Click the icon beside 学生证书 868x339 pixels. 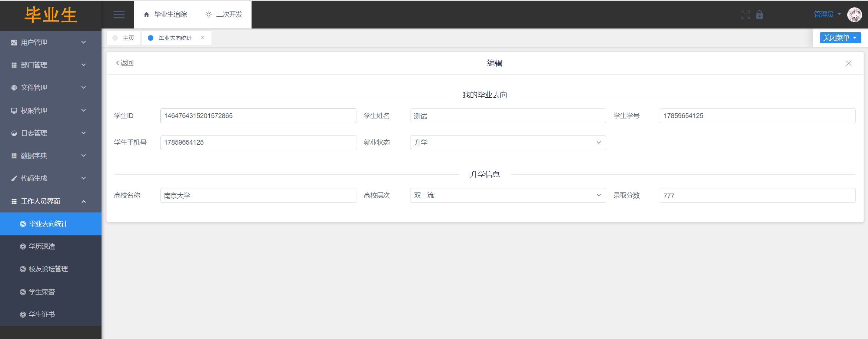[23, 315]
